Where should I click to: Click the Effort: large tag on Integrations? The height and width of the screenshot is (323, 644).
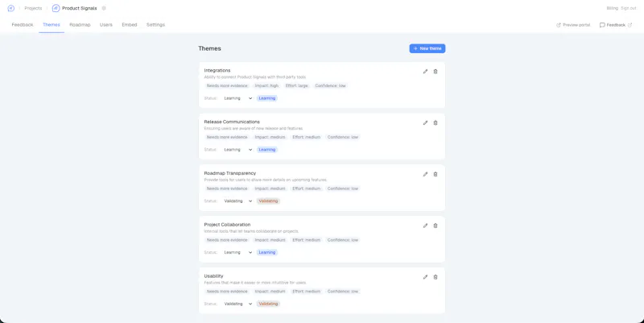(x=296, y=86)
